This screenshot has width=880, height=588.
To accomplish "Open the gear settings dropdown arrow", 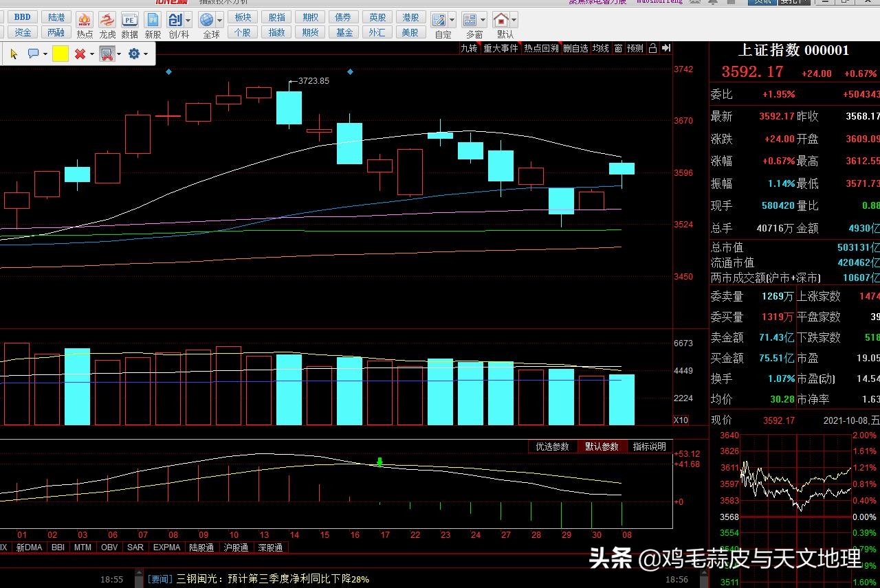I will point(146,54).
